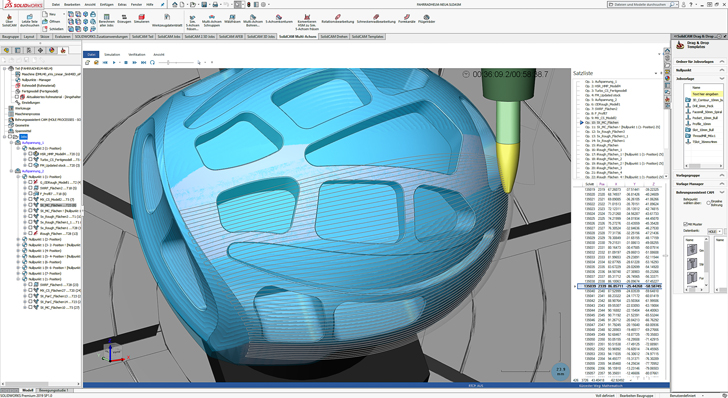Select the Rotationsbearbeitung operation

338,19
